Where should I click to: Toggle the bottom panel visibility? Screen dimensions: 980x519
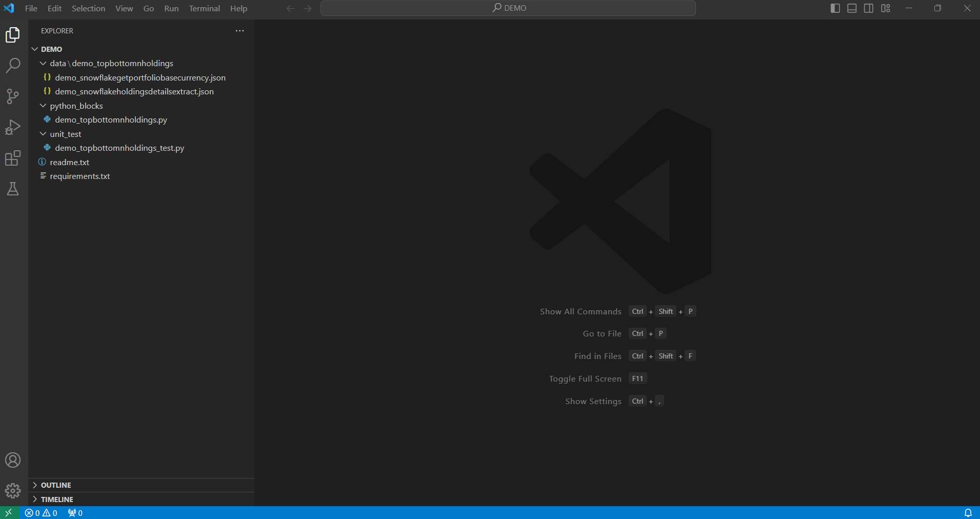coord(852,8)
